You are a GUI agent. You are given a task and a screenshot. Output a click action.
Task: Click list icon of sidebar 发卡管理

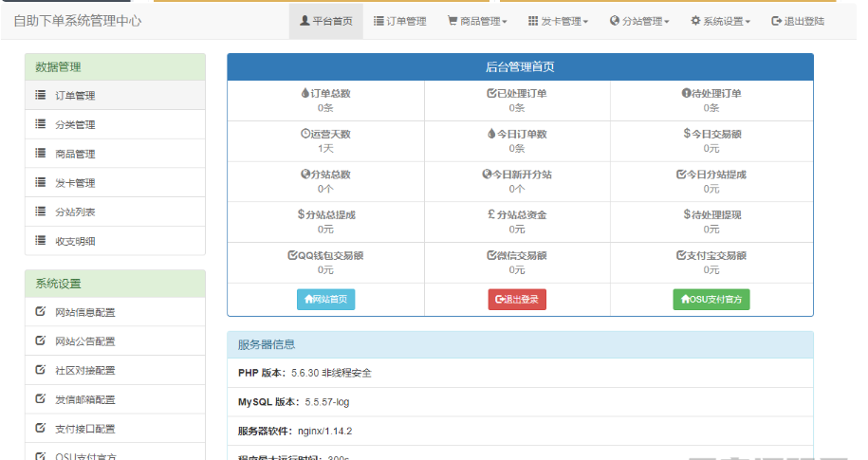[41, 181]
